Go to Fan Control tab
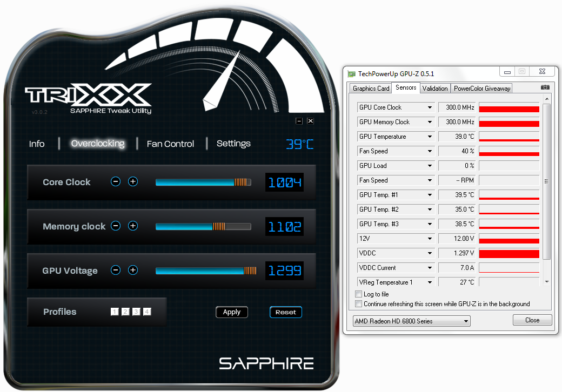Viewport: 562px width, 392px height. click(x=170, y=144)
